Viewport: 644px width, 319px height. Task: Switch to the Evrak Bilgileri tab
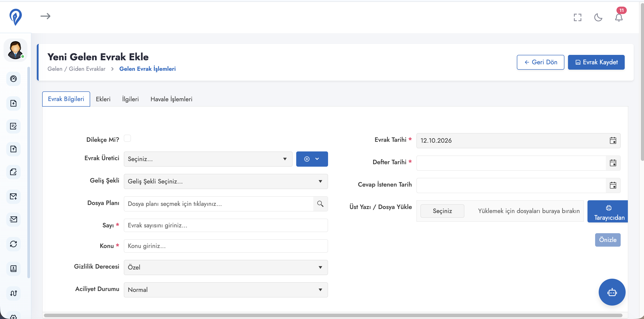pyautogui.click(x=66, y=99)
